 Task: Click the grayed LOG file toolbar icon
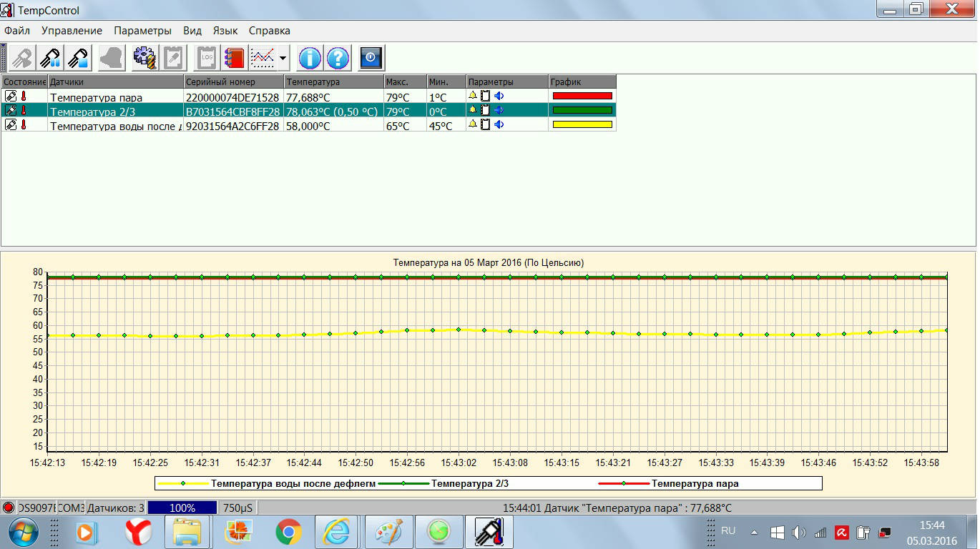[207, 58]
